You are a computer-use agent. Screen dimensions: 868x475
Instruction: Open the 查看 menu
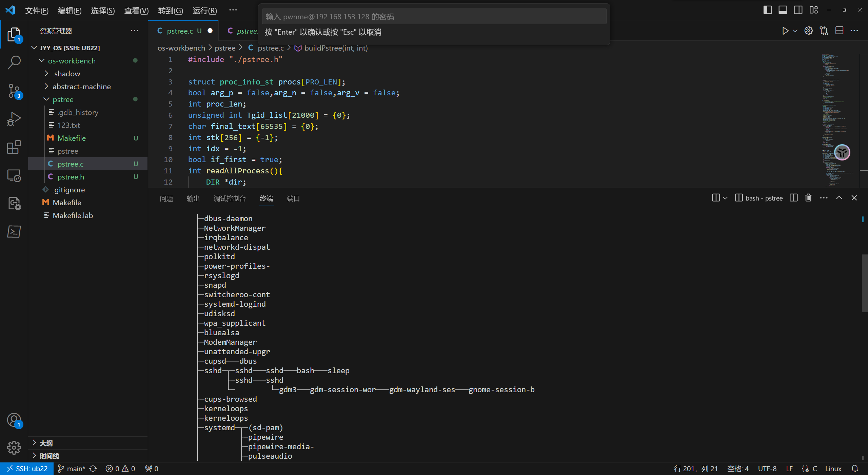pos(136,11)
